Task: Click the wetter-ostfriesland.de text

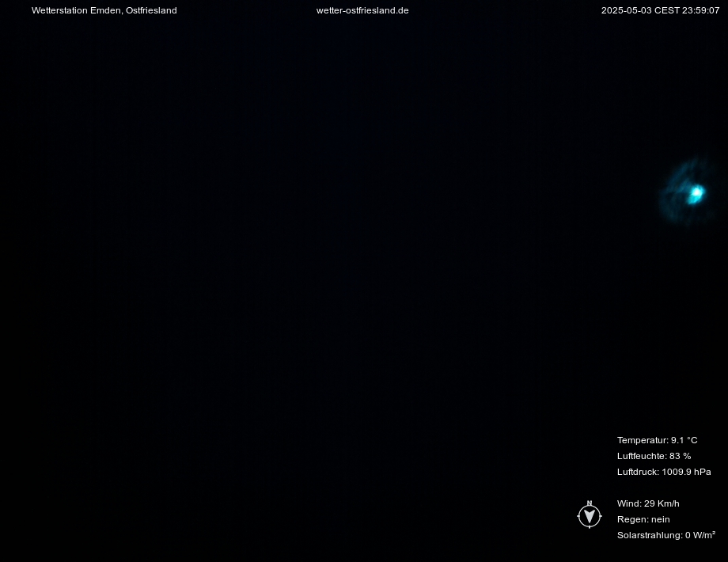Action: pyautogui.click(x=362, y=10)
